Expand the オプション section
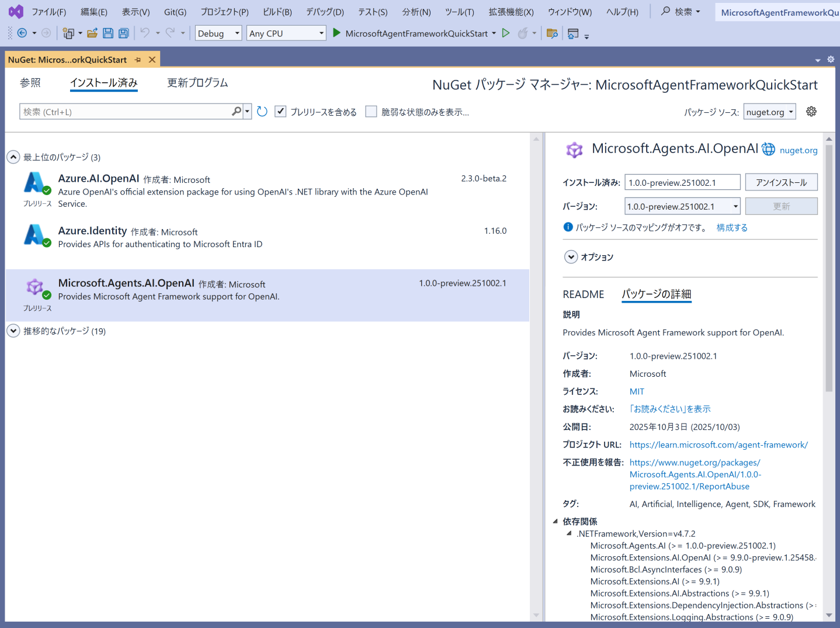 pos(571,257)
